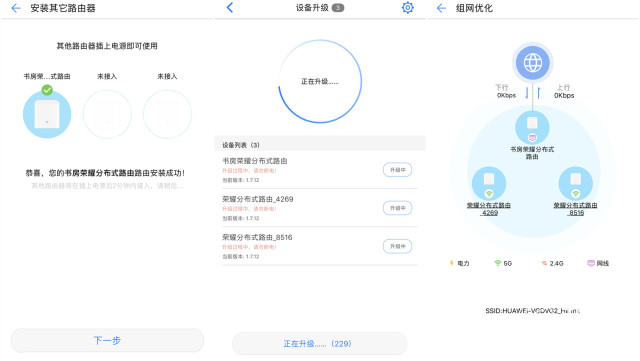Tap the 网线 legend icon
This screenshot has height=361, width=640.
point(591,263)
